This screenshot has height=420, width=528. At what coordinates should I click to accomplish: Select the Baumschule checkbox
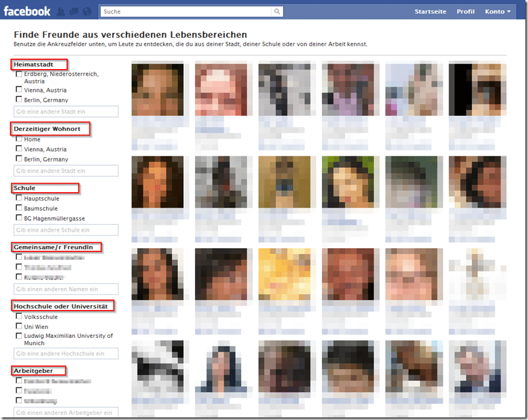[x=19, y=208]
